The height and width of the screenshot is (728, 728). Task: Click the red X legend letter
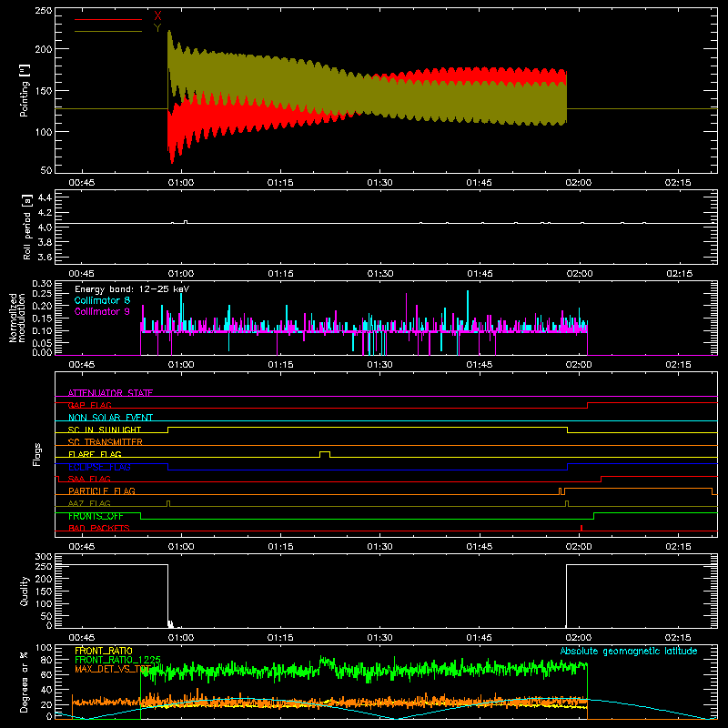157,16
